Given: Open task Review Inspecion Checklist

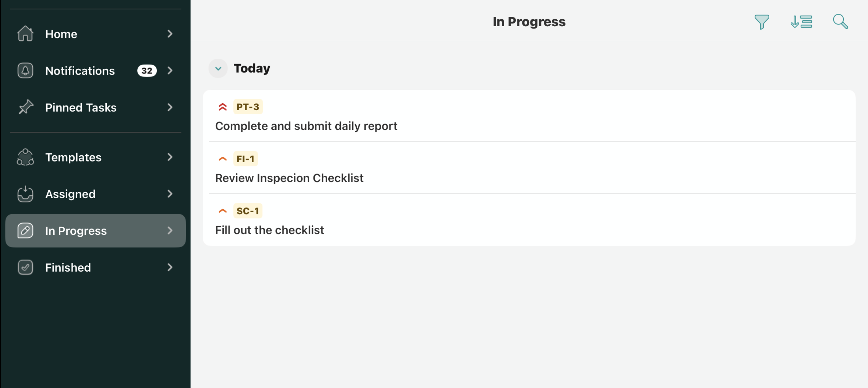Looking at the screenshot, I should (289, 178).
